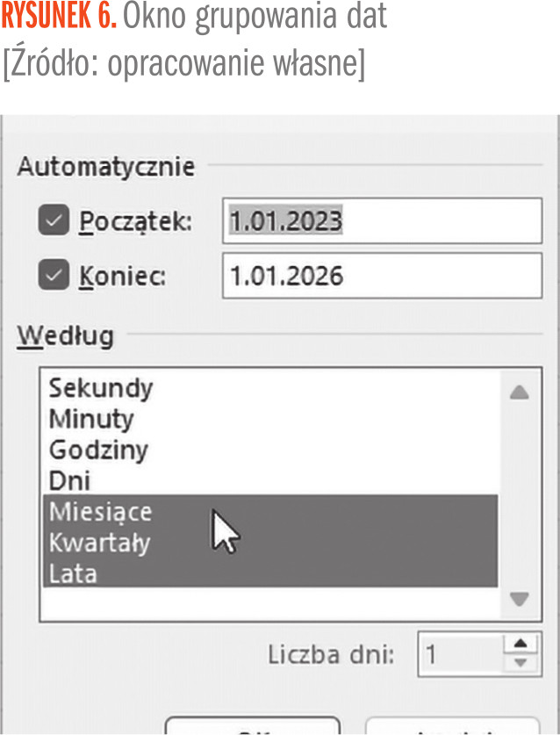Click the Liczba dni number field
This screenshot has width=560, height=735.
pos(458,655)
